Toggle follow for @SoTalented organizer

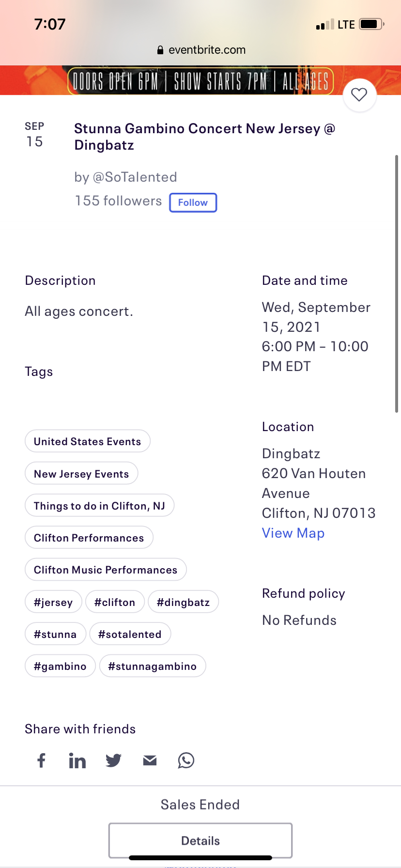point(193,202)
